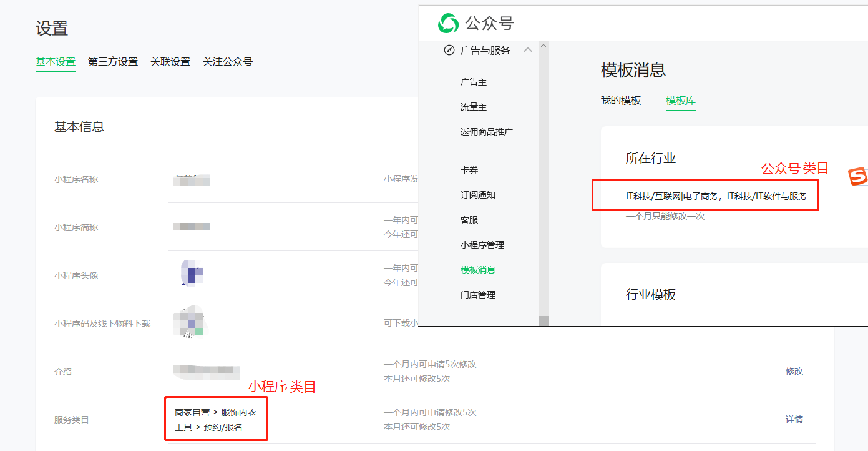The image size is (868, 451).
Task: Open 卡券 in the sidebar
Action: (x=469, y=170)
